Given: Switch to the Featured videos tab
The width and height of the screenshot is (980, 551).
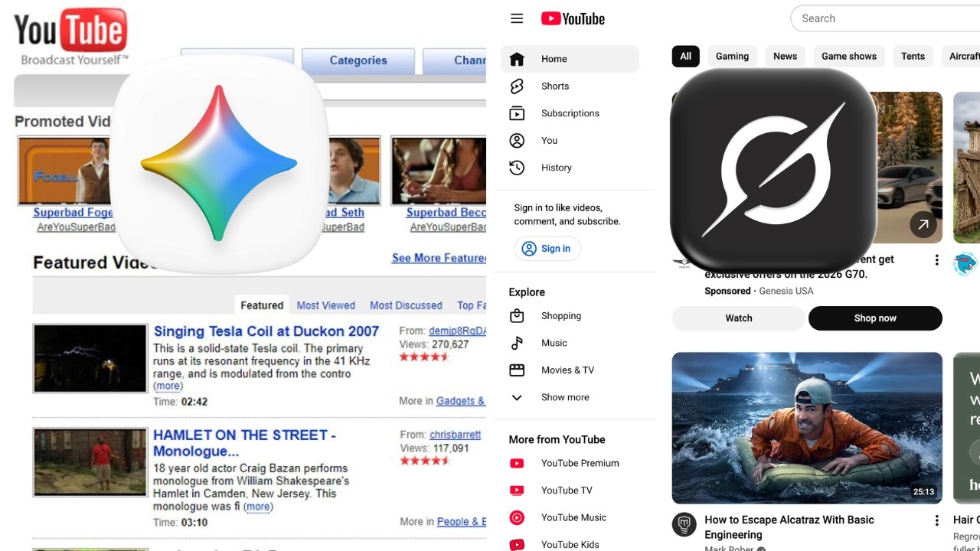Looking at the screenshot, I should click(x=262, y=305).
